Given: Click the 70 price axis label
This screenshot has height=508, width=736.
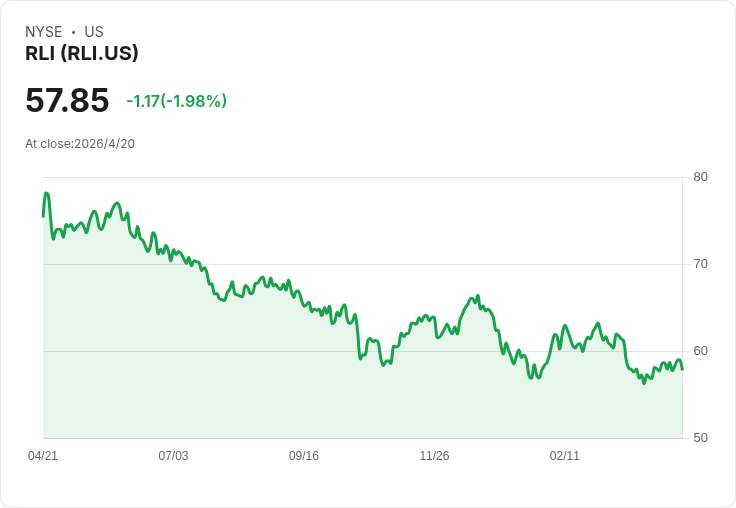Looking at the screenshot, I should [700, 264].
